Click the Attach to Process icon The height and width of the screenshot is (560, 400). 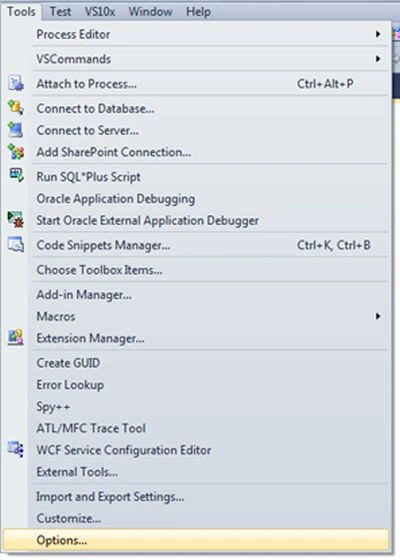(x=16, y=83)
